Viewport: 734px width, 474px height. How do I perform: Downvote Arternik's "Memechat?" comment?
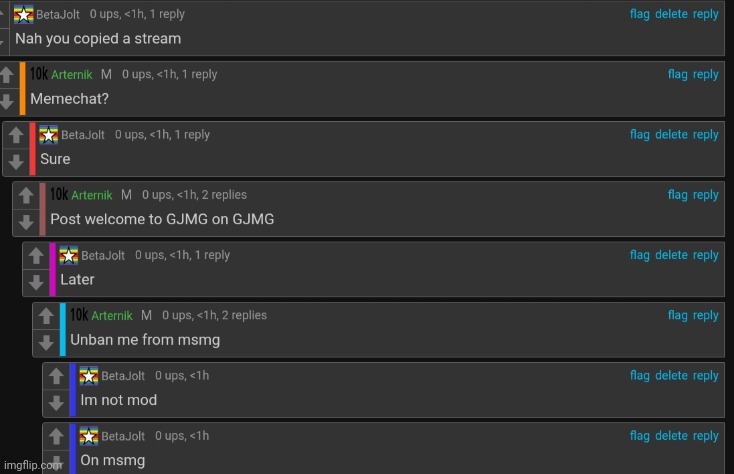(7, 101)
